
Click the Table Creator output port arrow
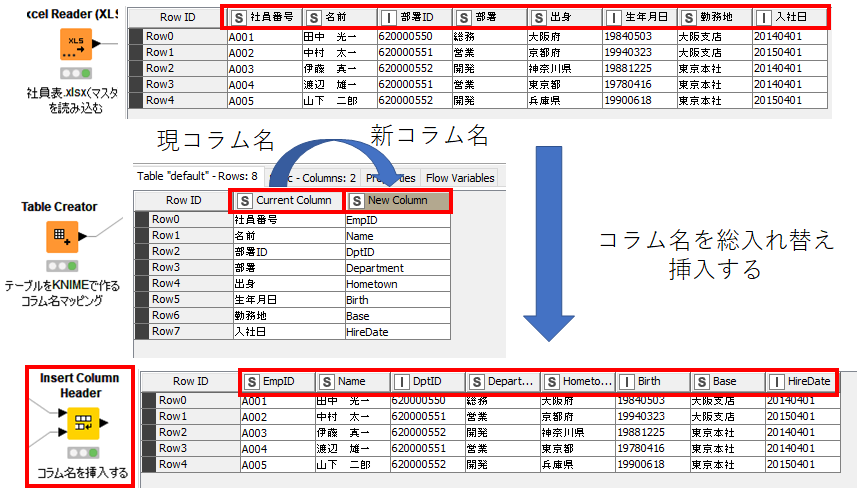[x=83, y=237]
